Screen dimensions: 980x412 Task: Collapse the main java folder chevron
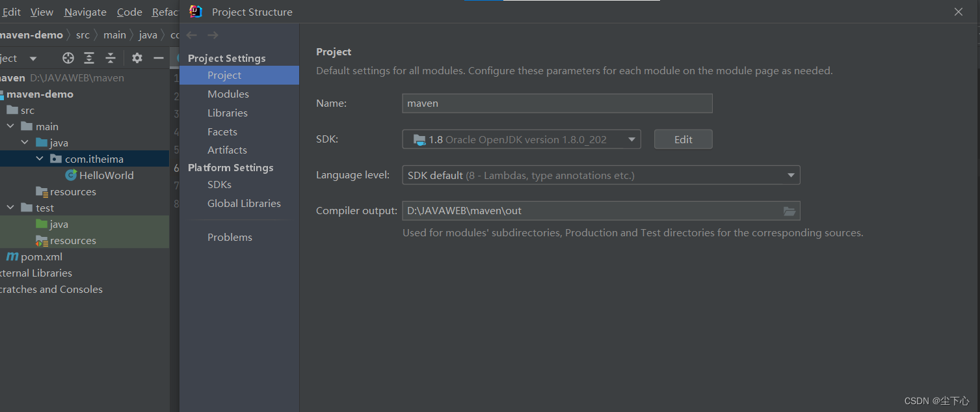pyautogui.click(x=25, y=143)
